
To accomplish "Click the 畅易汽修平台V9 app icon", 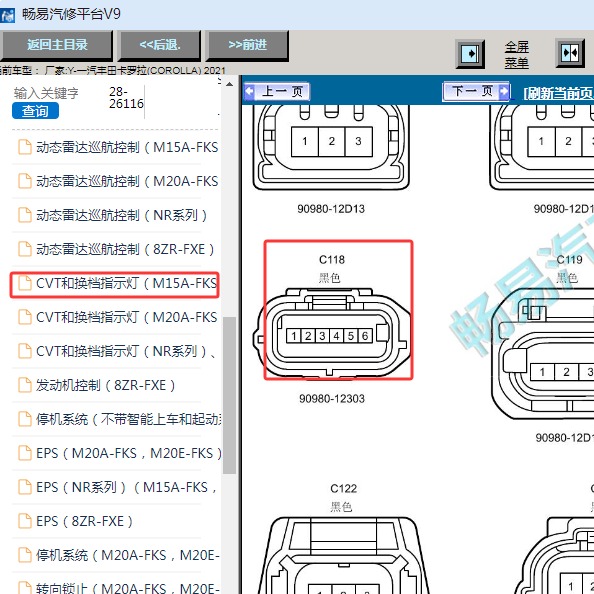I will tap(7, 15).
